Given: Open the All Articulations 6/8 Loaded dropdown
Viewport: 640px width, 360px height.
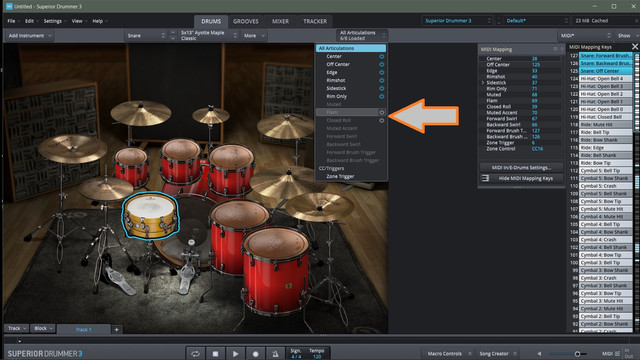Looking at the screenshot, I should 362,35.
